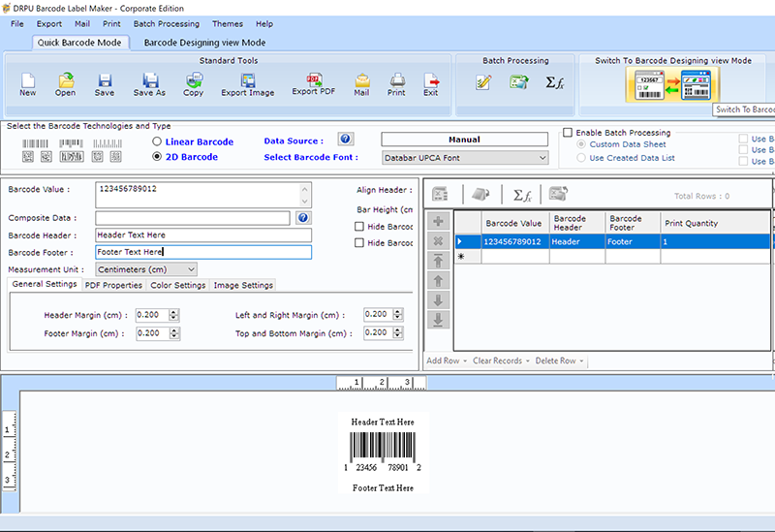Open the Clear Records dropdown menu
This screenshot has width=775, height=532.
(501, 360)
